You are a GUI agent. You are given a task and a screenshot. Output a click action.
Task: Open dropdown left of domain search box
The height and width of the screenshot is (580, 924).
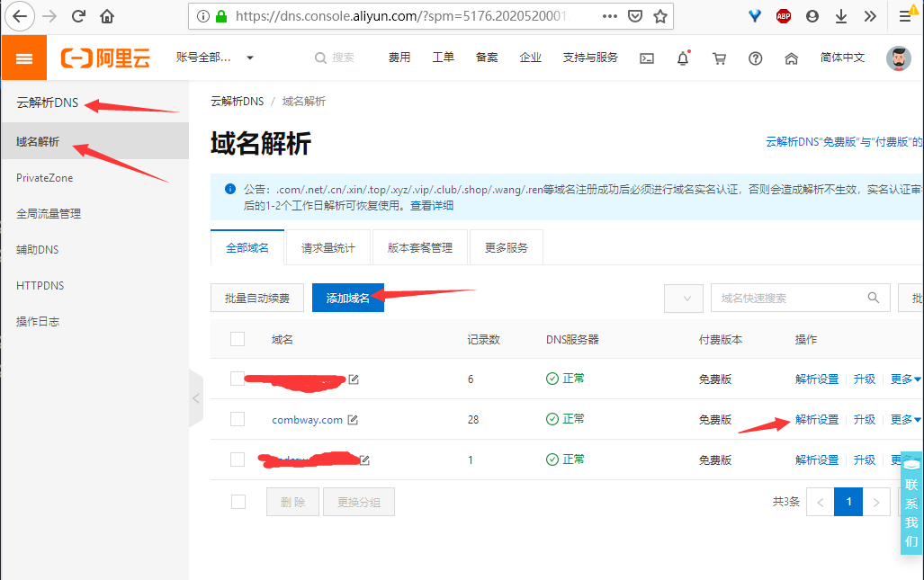coord(683,299)
